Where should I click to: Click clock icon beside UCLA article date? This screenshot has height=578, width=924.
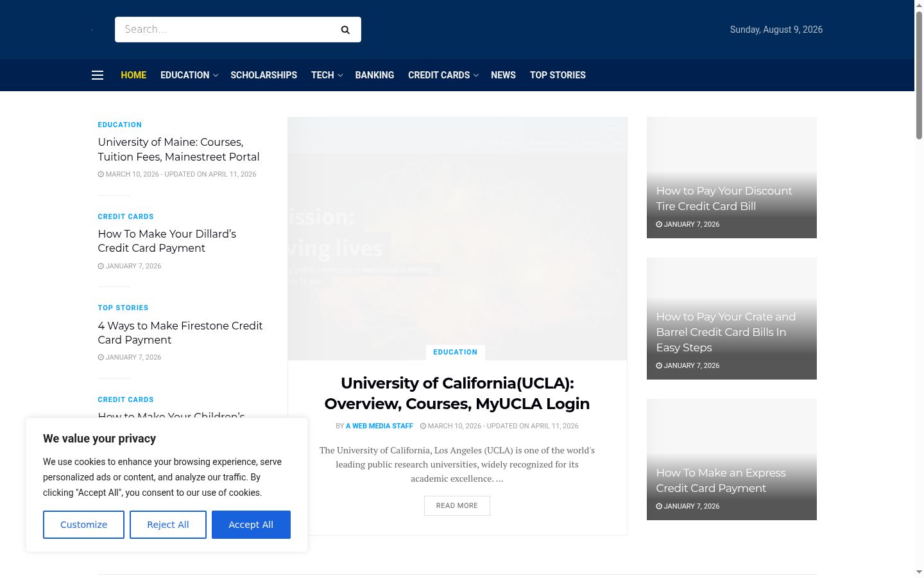tap(423, 426)
